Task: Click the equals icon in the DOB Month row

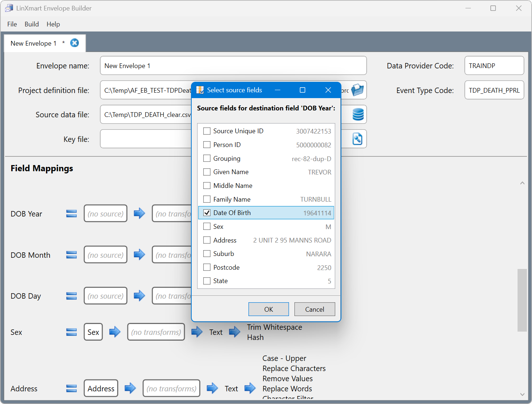Action: (x=72, y=255)
